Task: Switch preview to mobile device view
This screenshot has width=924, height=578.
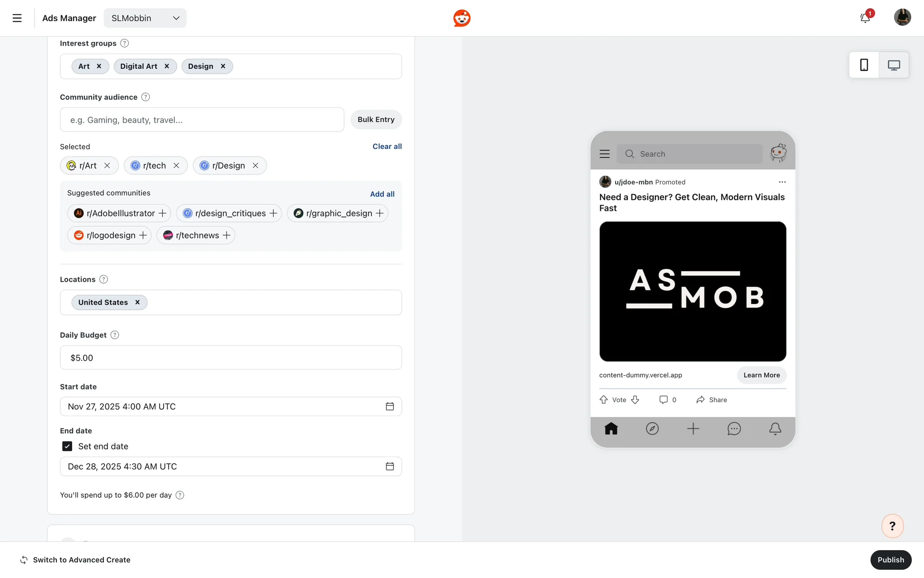Action: pos(864,65)
